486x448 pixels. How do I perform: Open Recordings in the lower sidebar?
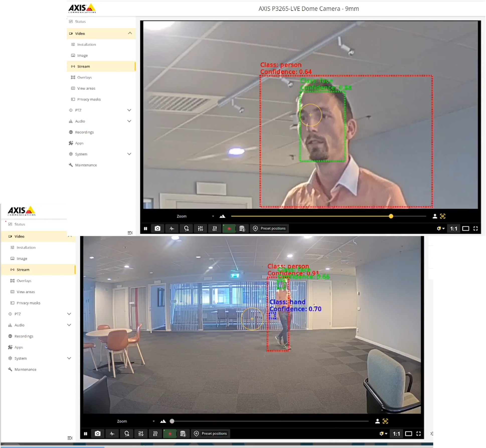click(38, 337)
